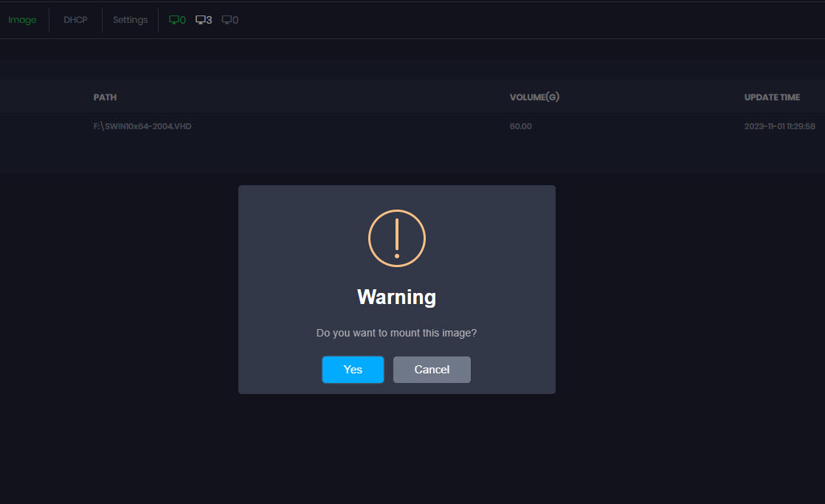
Task: Confirm mounting with the Yes button
Action: pyautogui.click(x=353, y=370)
